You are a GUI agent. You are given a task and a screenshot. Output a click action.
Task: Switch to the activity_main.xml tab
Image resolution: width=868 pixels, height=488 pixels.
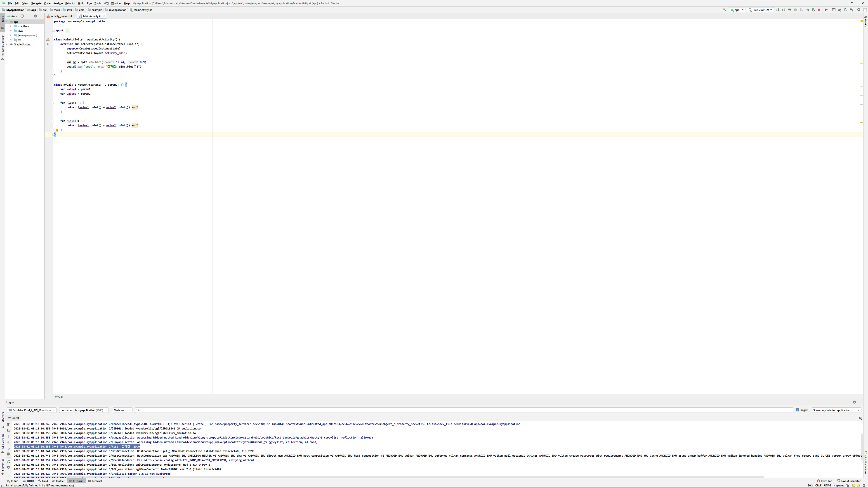61,16
